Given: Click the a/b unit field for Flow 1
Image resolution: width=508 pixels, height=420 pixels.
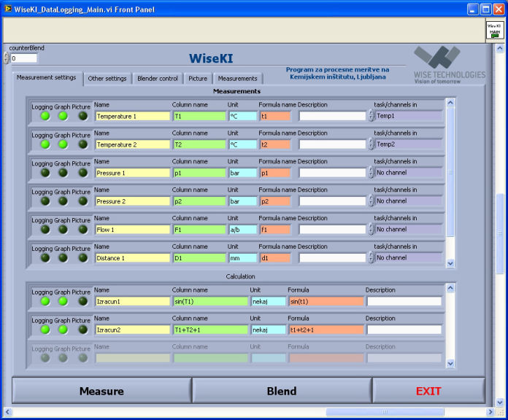Looking at the screenshot, I should click(243, 230).
